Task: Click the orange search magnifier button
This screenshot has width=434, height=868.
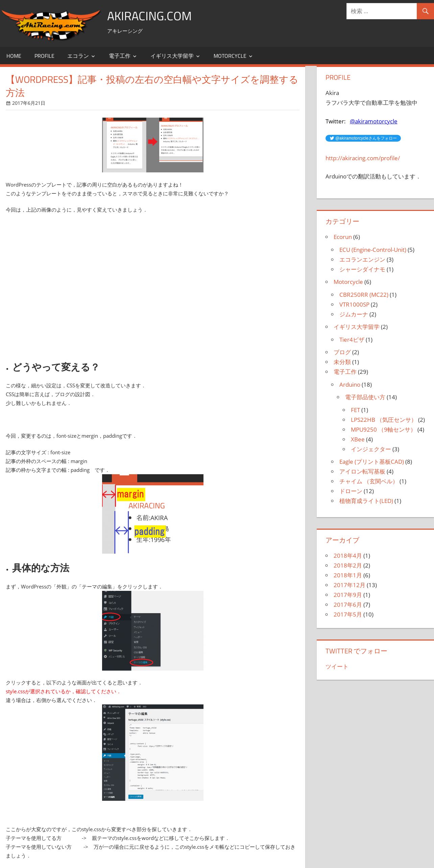Action: [425, 11]
